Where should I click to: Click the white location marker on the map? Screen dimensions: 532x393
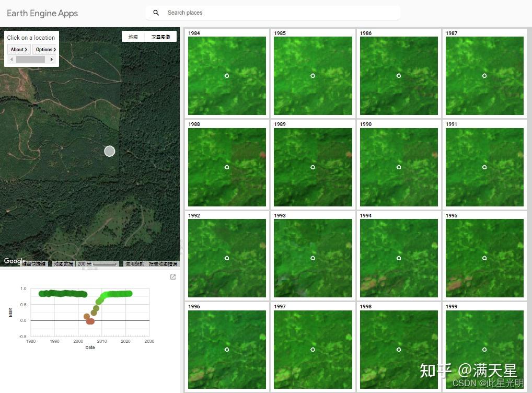(x=109, y=151)
